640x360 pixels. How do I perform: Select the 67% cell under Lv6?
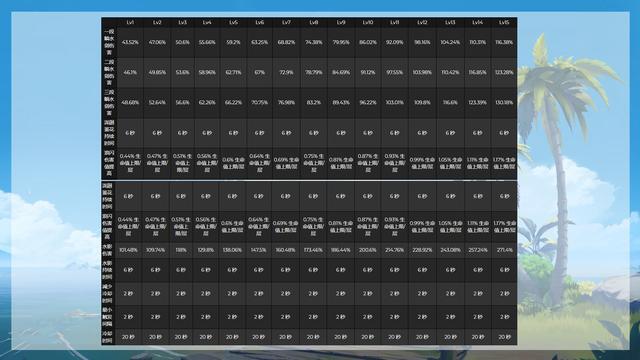260,73
